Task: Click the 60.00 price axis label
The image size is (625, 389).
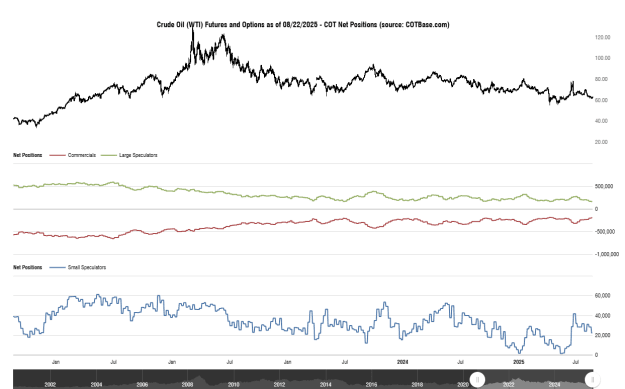Action: tap(601, 100)
